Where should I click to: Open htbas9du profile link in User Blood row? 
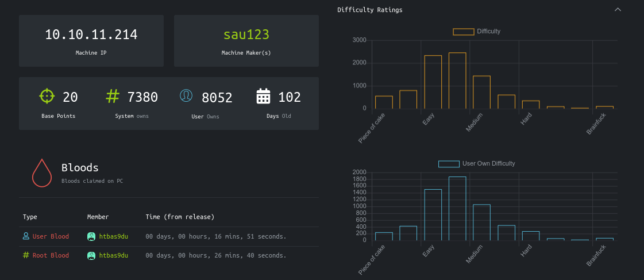coord(113,236)
